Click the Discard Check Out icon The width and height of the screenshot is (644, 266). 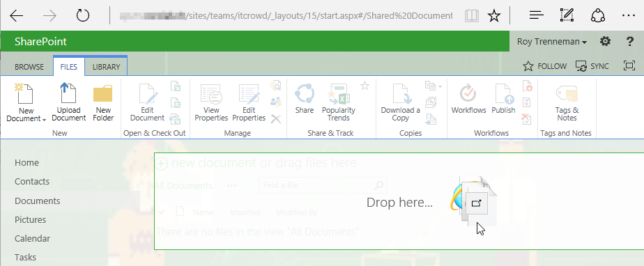175,118
